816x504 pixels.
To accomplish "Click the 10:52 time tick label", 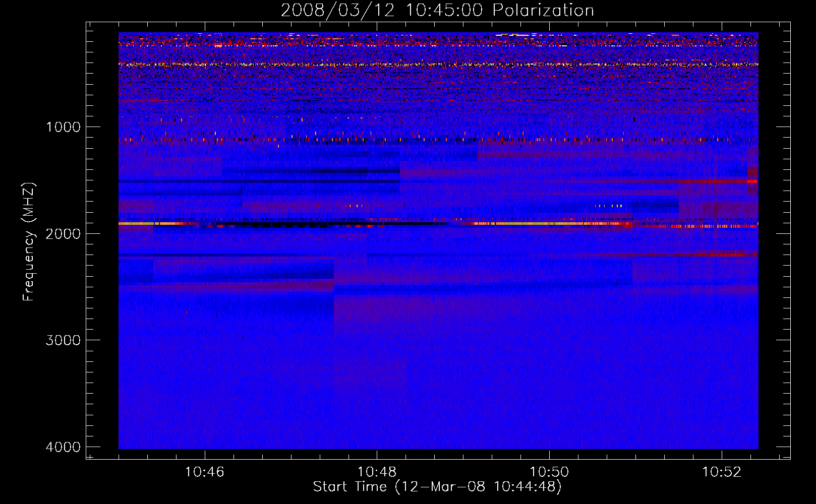I will click(722, 472).
